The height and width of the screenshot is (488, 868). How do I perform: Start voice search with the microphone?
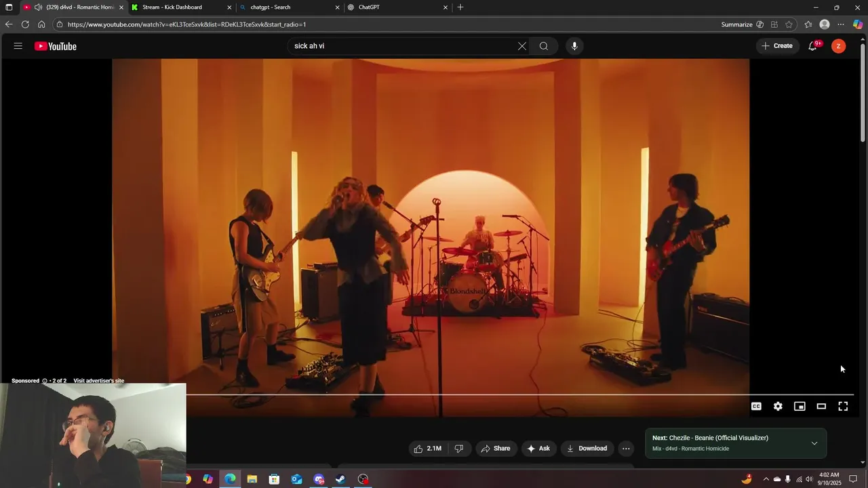click(x=574, y=46)
